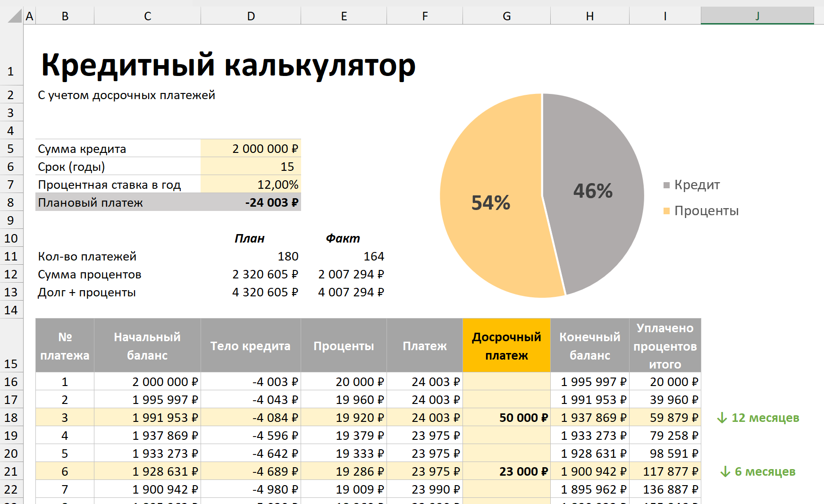This screenshot has width=824, height=504.
Task: Select the loan amount cell 2 000 000 ₽
Action: [x=251, y=148]
